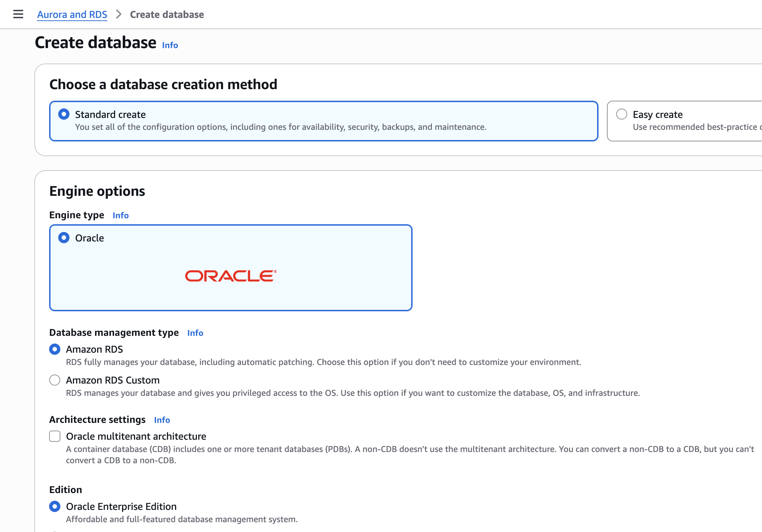Click the breadcrumb chevron separator
Image resolution: width=762 pixels, height=532 pixels.
pos(119,14)
